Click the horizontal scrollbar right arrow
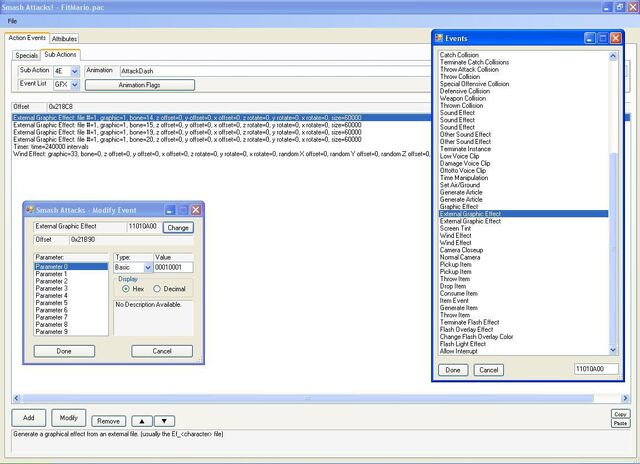640x464 pixels. click(625, 398)
